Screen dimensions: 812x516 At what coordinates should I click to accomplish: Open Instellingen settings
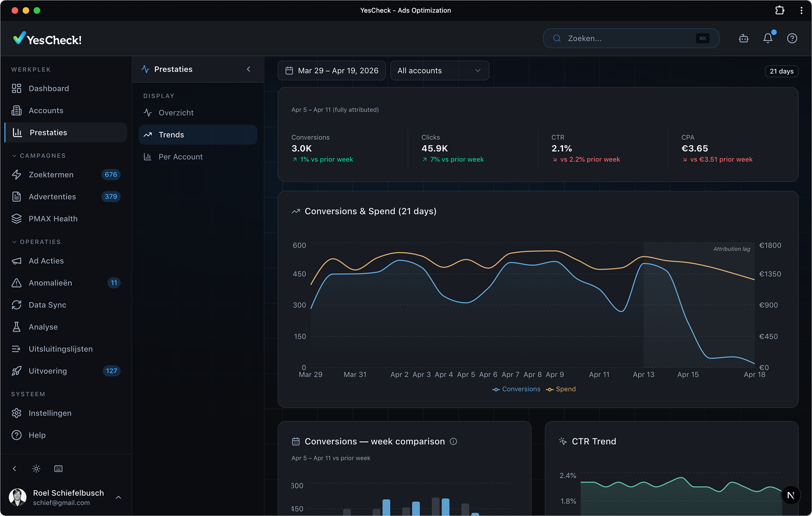(x=66, y=413)
